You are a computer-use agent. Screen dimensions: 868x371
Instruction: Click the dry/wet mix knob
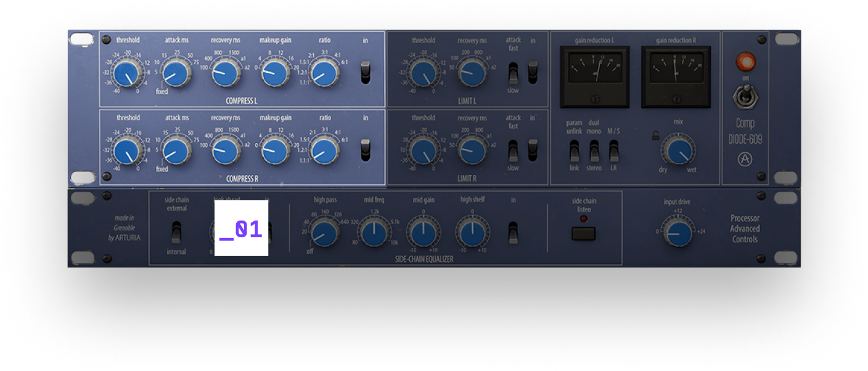click(x=678, y=151)
